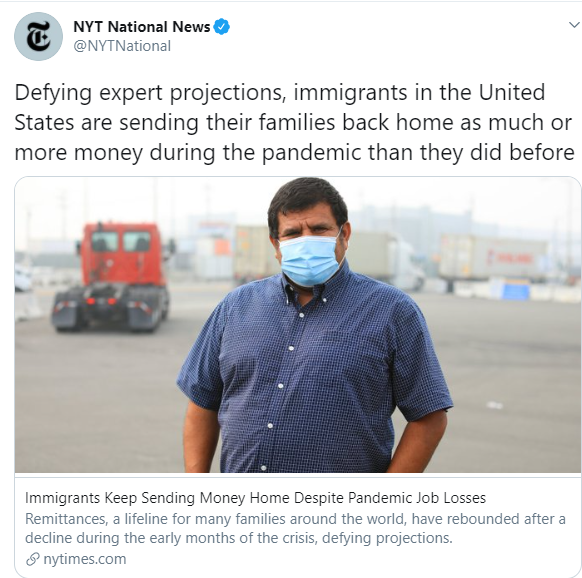Click the word 'pandemic' in tweet body
Viewport: 582px width, 578px height.
click(x=311, y=153)
